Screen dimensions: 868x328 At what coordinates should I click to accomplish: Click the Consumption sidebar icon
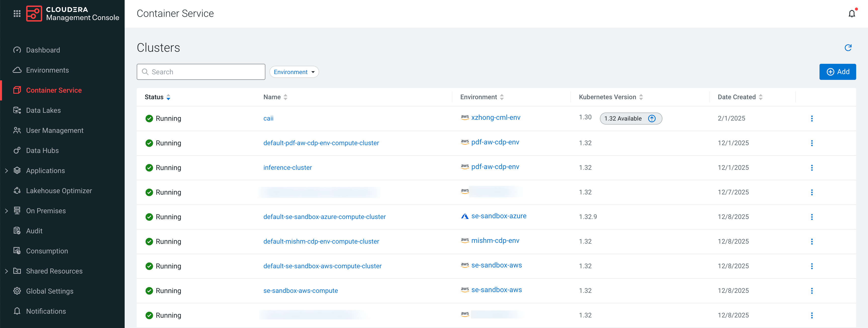[x=17, y=251]
